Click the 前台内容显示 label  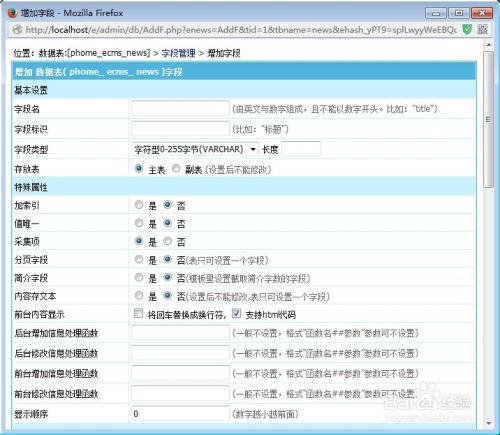[39, 314]
